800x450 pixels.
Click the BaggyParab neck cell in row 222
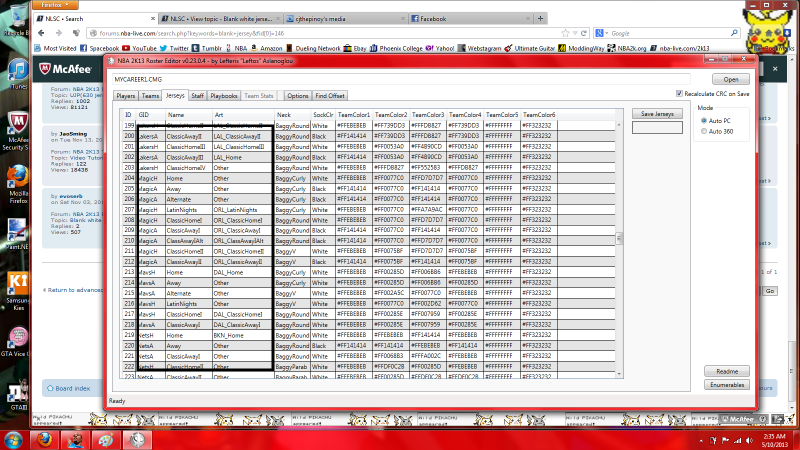(x=292, y=366)
